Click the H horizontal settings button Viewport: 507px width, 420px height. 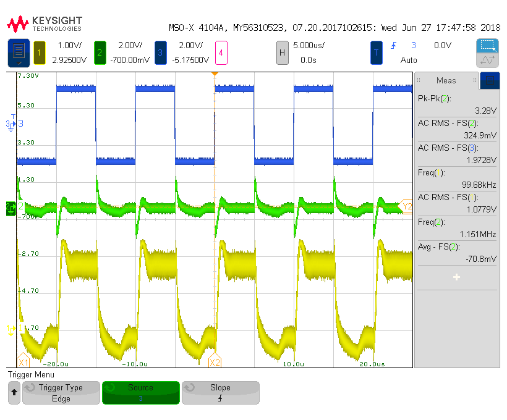click(x=283, y=52)
